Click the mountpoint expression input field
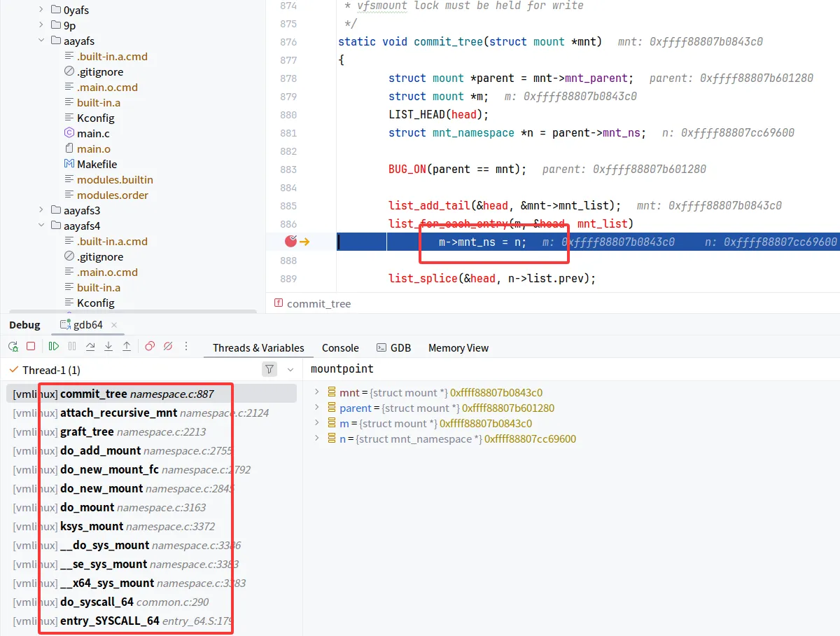The height and width of the screenshot is (636, 840). tap(573, 368)
